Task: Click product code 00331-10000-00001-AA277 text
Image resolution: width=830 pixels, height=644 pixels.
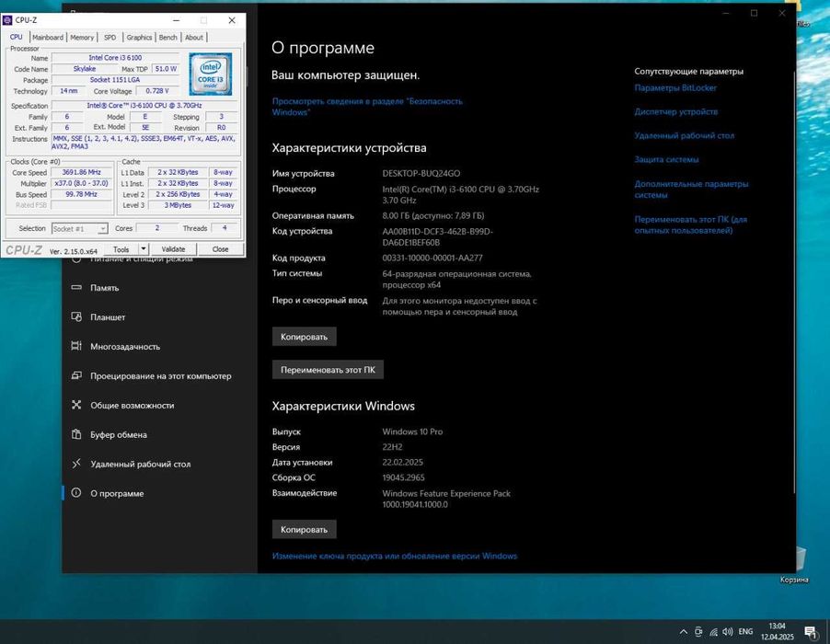Action: pyautogui.click(x=432, y=258)
